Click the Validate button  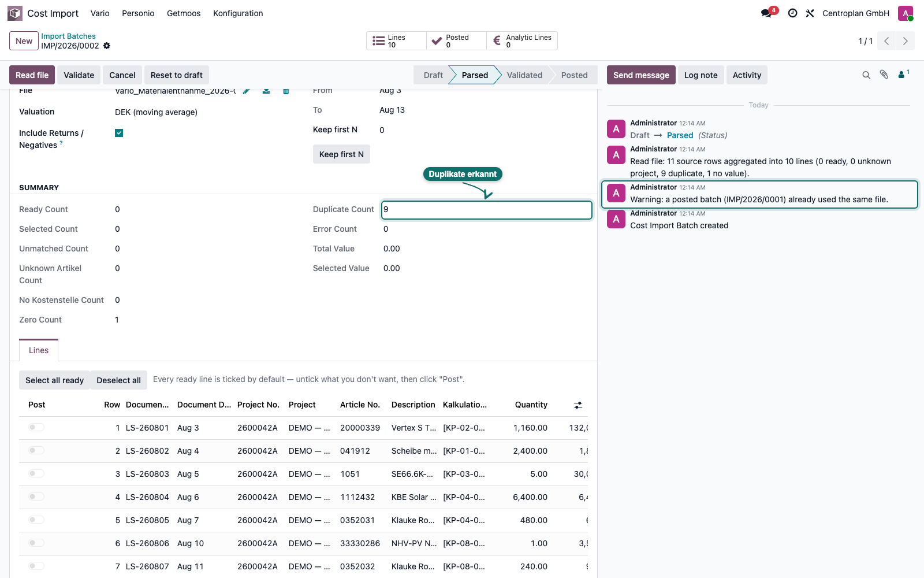coord(79,75)
